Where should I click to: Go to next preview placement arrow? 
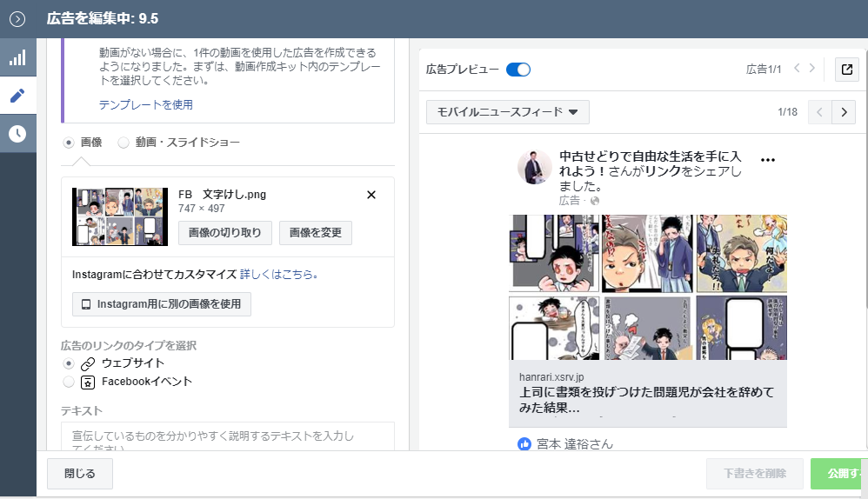tap(844, 112)
